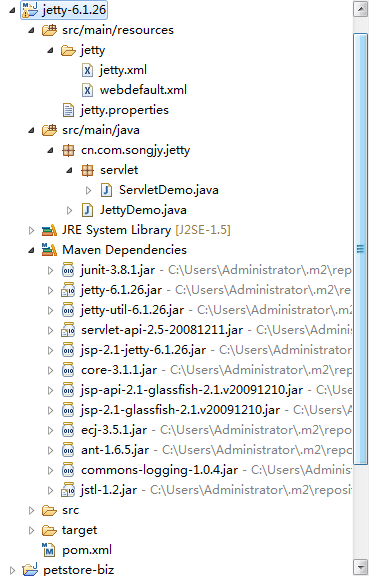369x576 pixels.
Task: Click the jetty.properties file icon
Action: pyautogui.click(x=68, y=110)
